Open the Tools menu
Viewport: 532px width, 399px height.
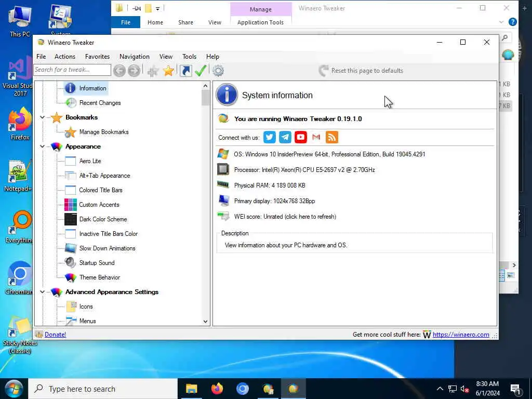(189, 57)
